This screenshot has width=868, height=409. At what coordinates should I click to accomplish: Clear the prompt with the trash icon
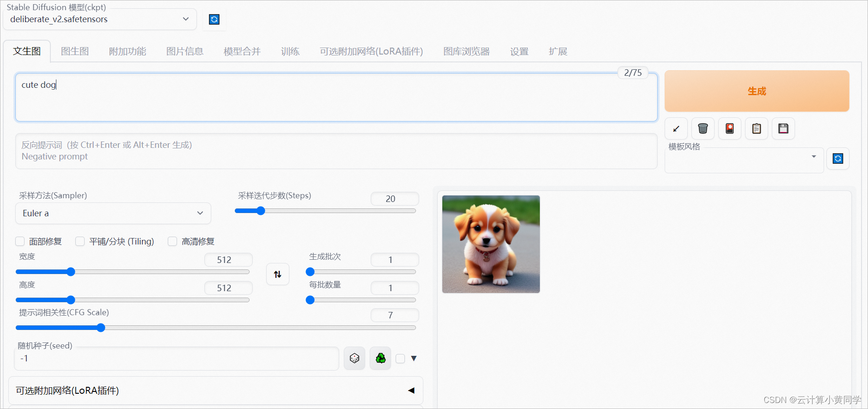coord(703,128)
